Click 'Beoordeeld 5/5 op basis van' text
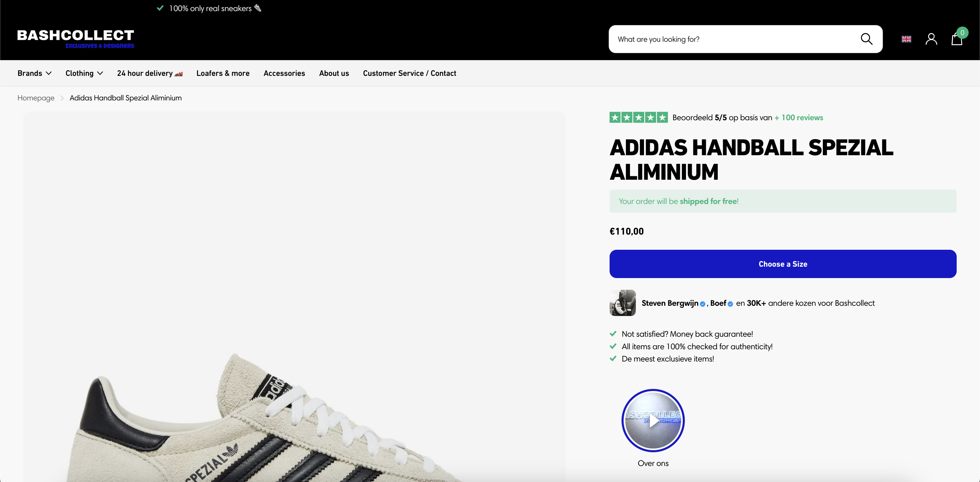The height and width of the screenshot is (482, 980). pos(722,118)
